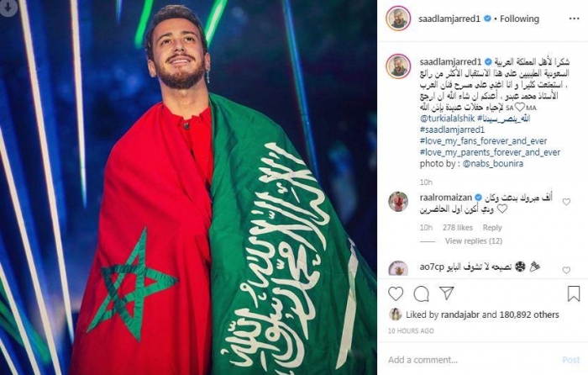This screenshot has height=375, width=588.
Task: Like ao7cp's comment heart
Action: (x=566, y=270)
